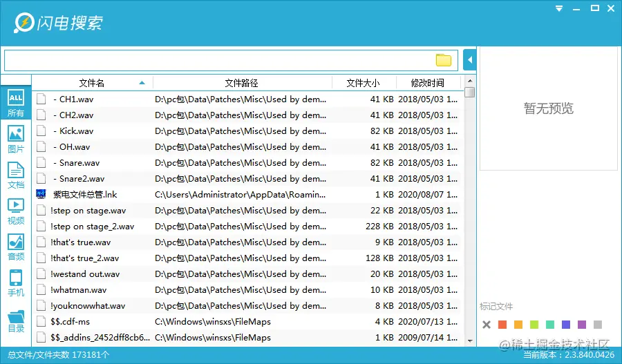Mark file with purple color swatch

tap(582, 325)
